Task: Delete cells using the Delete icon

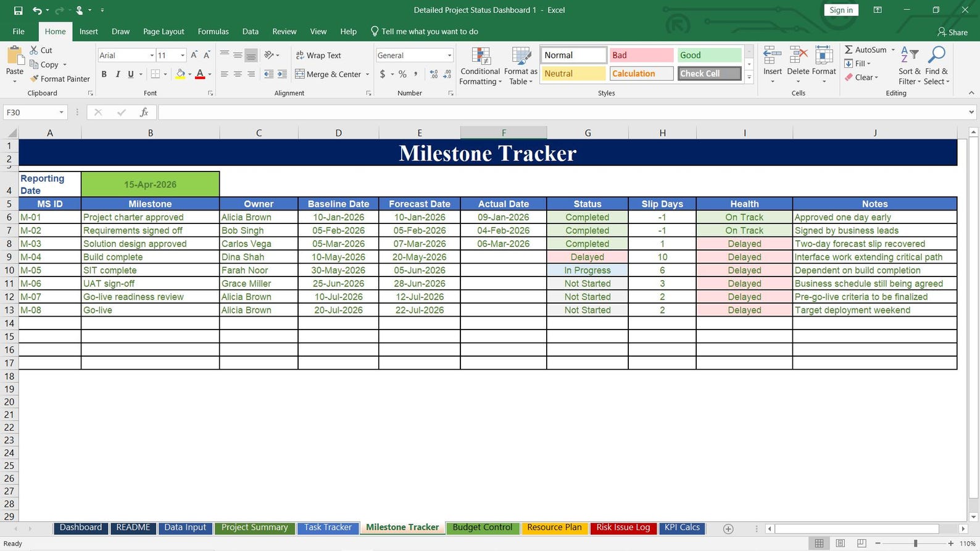Action: [798, 56]
